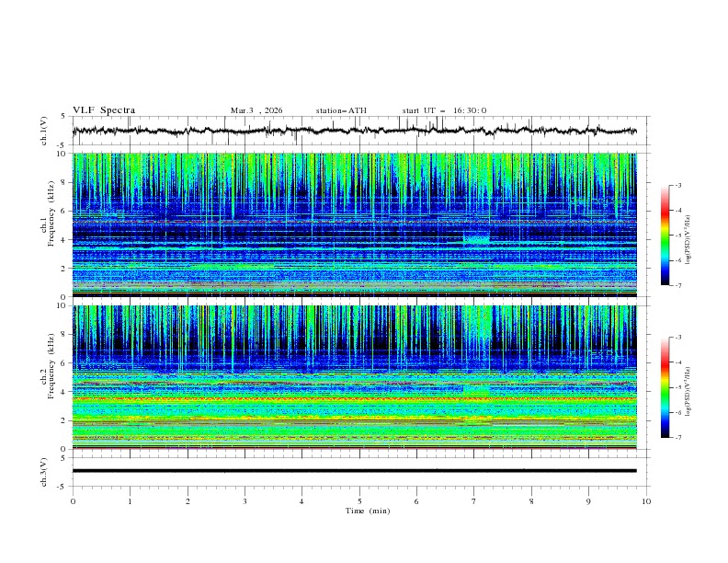This screenshot has width=728, height=563.
Task: Click the '2' kHz tick on ch.2 axis
Action: (64, 420)
